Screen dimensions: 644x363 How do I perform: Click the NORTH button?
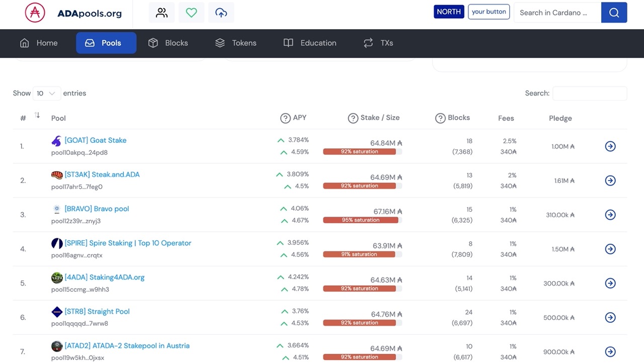[448, 12]
